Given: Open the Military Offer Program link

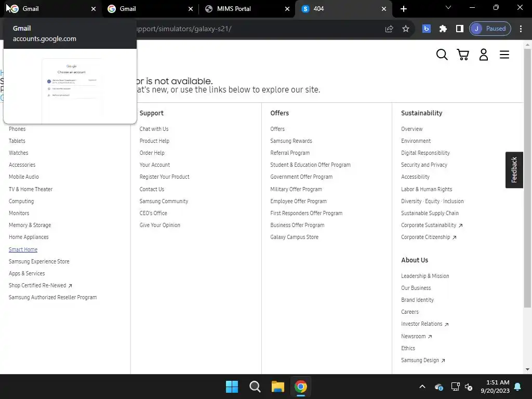Looking at the screenshot, I should 296,189.
